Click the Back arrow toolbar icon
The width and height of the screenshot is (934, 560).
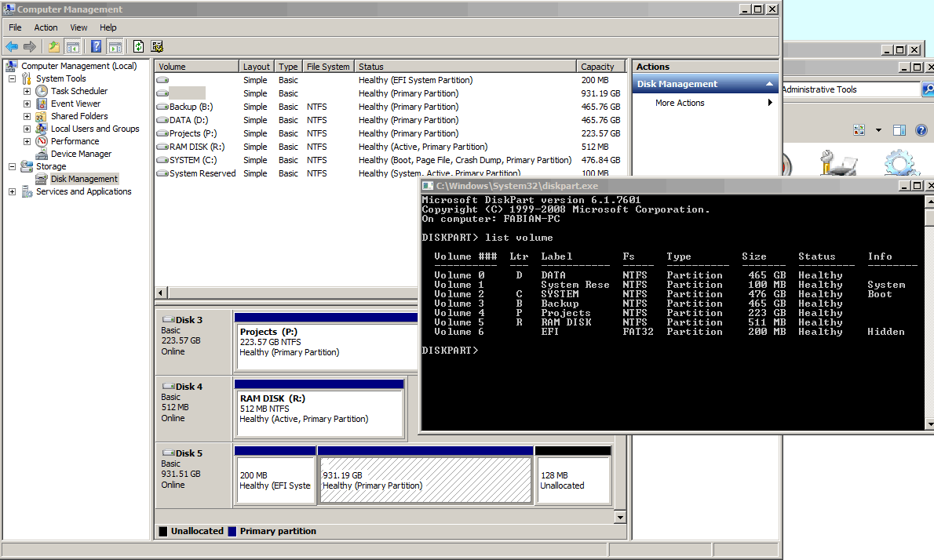[x=12, y=46]
